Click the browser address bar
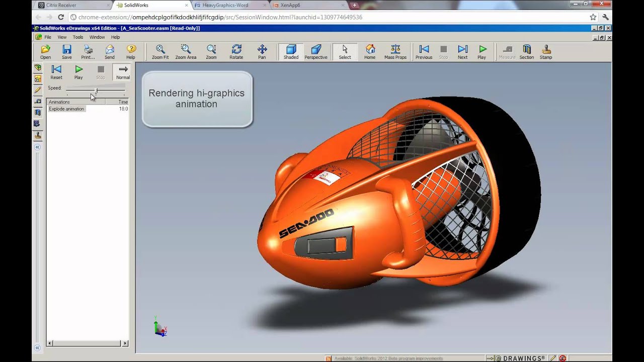This screenshot has width=644, height=362. [x=332, y=17]
